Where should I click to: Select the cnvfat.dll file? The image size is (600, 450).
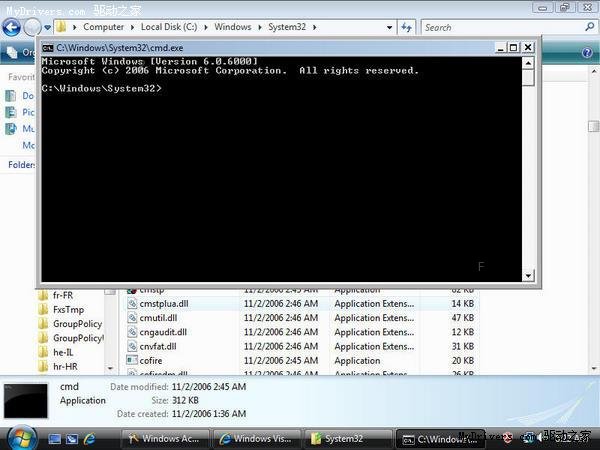[158, 346]
